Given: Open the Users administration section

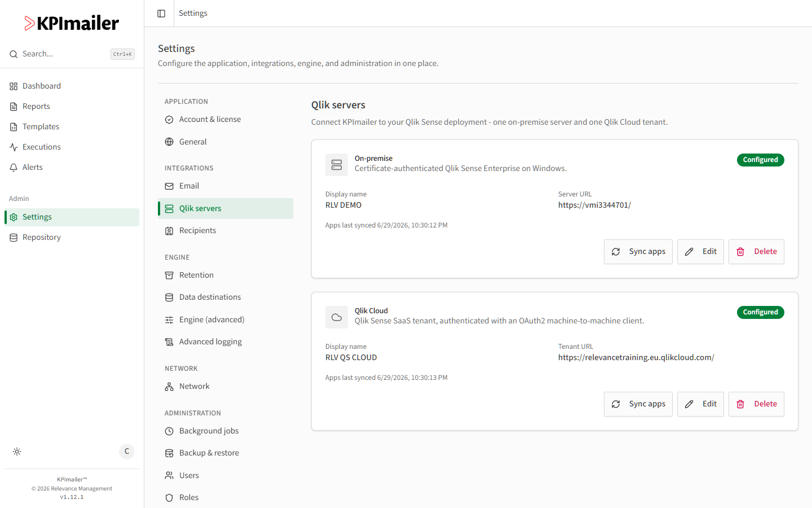Looking at the screenshot, I should pos(226,476).
